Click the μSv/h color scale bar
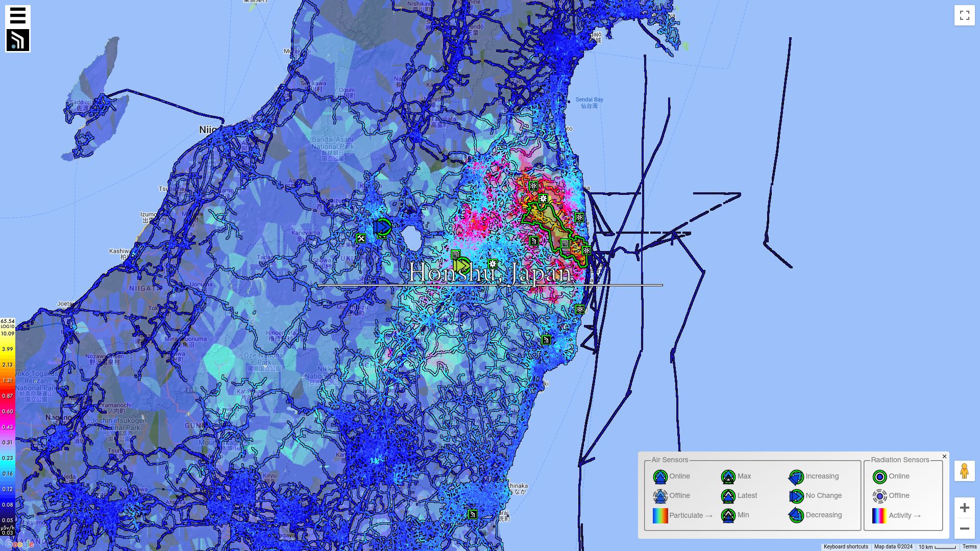This screenshot has height=551, width=980. pyautogui.click(x=8, y=426)
